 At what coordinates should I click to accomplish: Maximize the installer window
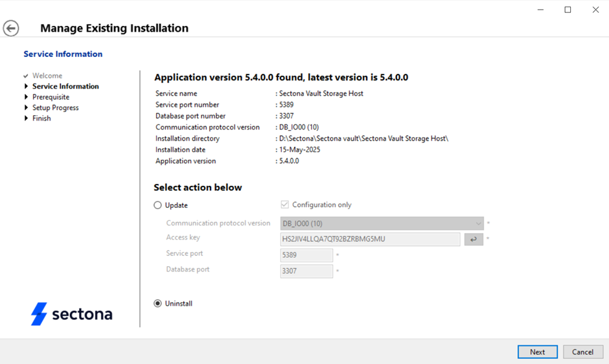coord(568,10)
